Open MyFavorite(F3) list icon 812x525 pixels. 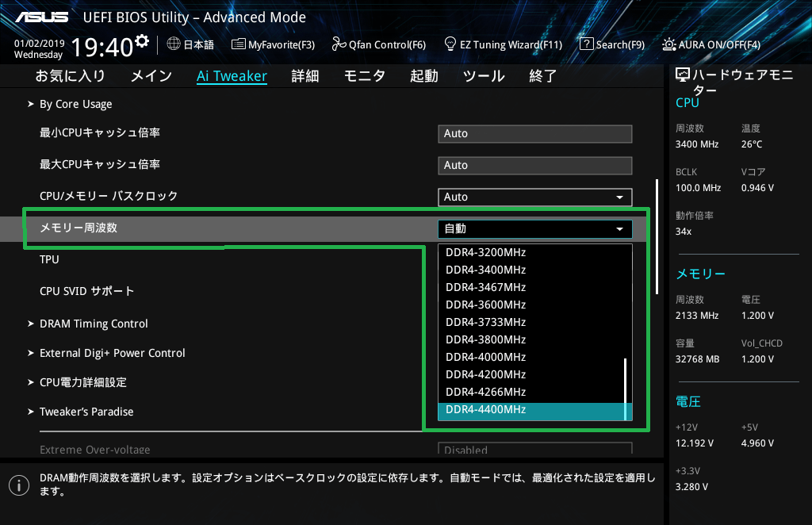point(238,44)
